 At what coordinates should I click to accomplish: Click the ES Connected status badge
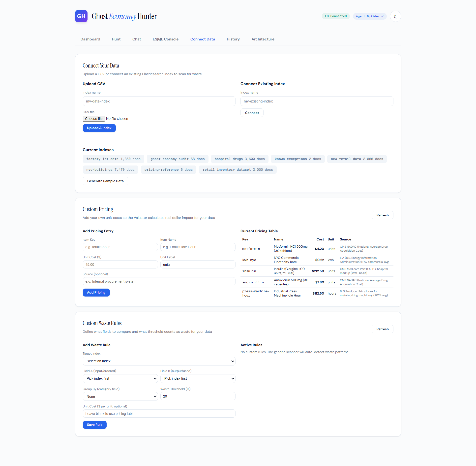[x=336, y=16]
